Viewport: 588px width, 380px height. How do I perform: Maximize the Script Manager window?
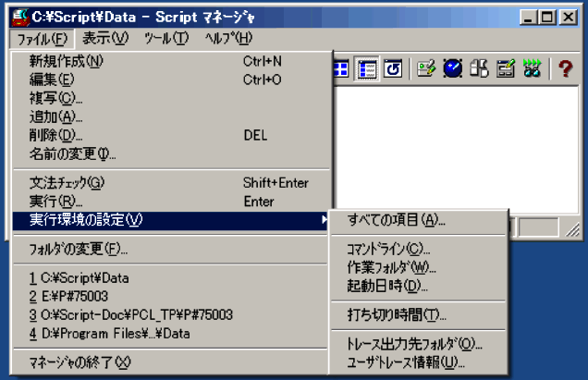coord(547,18)
